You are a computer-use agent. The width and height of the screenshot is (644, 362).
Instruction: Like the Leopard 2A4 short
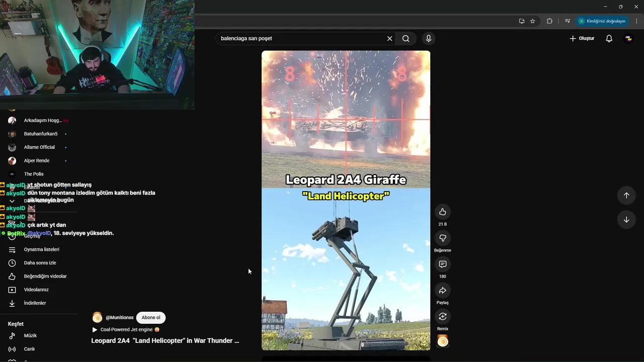tap(443, 212)
